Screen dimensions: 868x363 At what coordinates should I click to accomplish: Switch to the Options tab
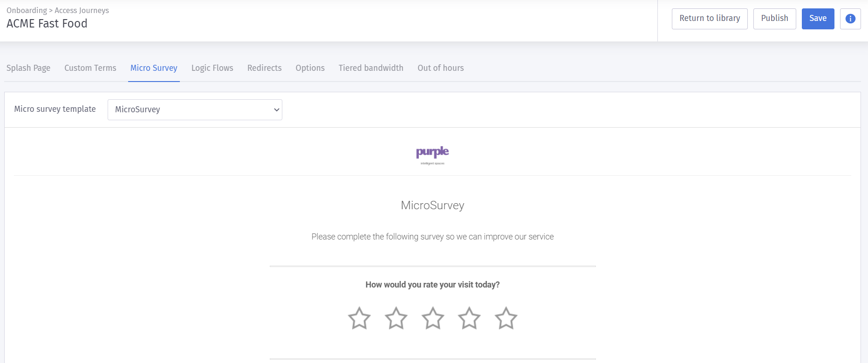pos(310,68)
